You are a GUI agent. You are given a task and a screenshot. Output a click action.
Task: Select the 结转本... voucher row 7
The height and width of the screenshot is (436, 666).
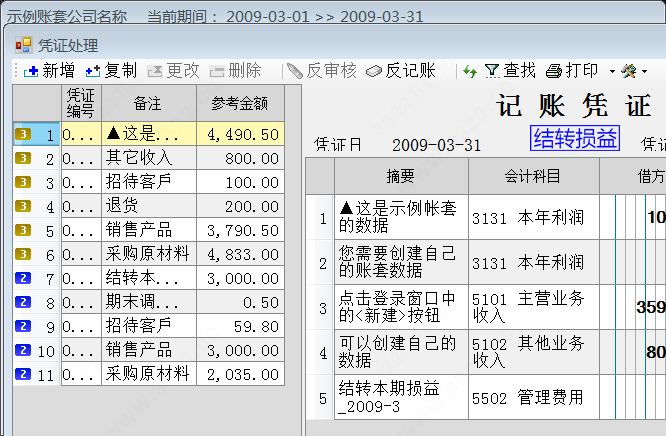149,278
